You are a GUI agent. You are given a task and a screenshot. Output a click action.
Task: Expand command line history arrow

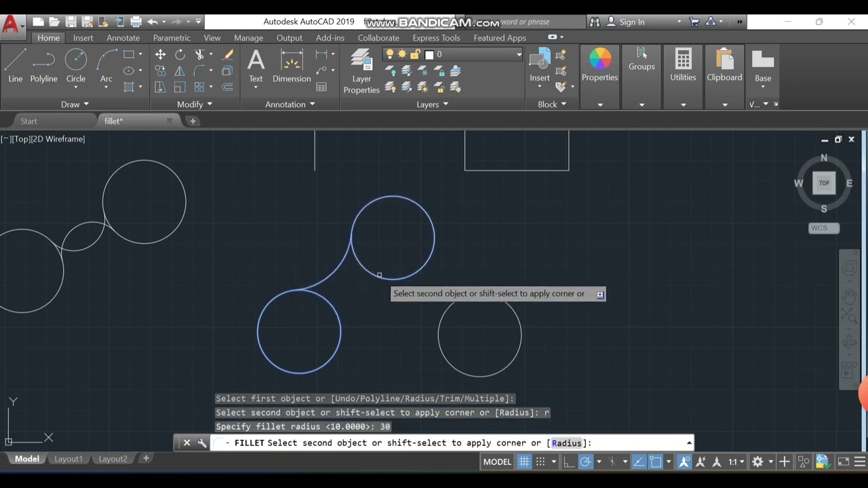(689, 443)
